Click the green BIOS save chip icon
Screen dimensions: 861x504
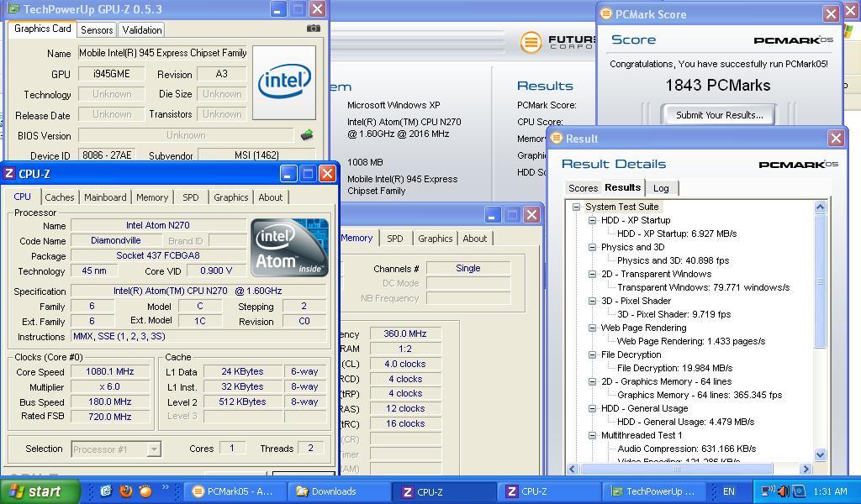pos(307,134)
